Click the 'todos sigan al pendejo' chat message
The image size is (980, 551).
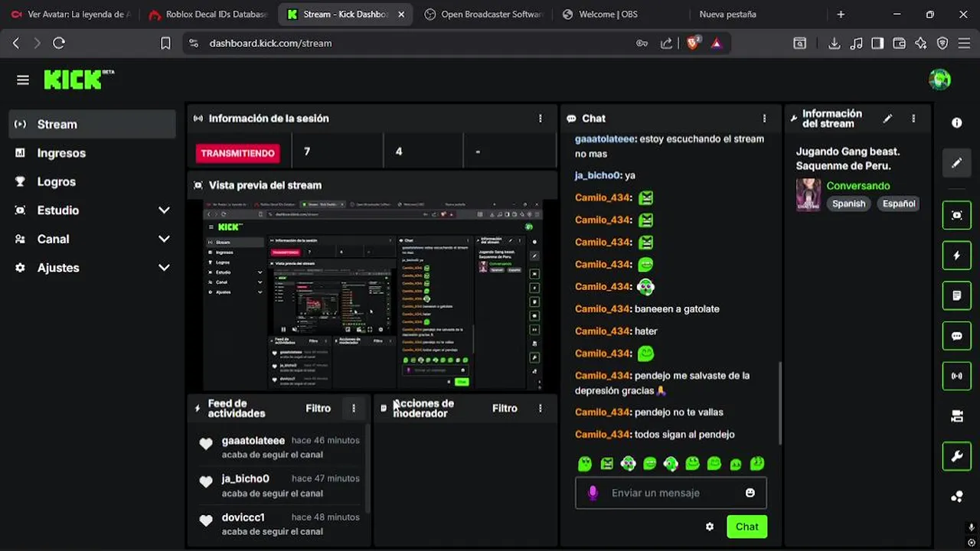(x=684, y=435)
